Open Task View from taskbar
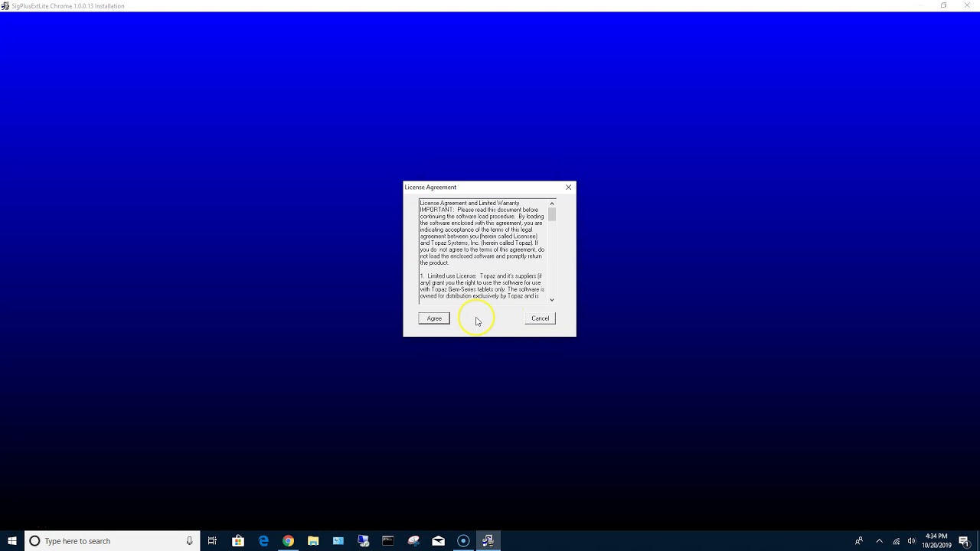The height and width of the screenshot is (551, 980). (x=212, y=541)
